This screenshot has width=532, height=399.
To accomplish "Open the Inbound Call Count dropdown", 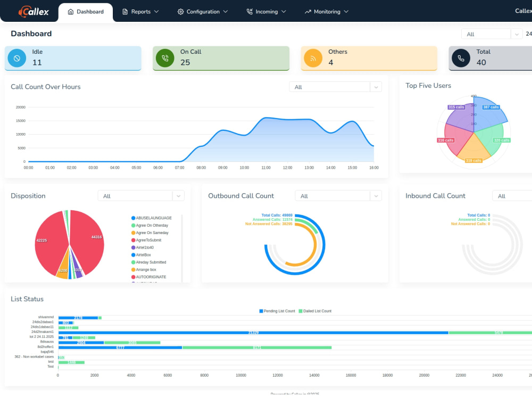I will [x=512, y=196].
